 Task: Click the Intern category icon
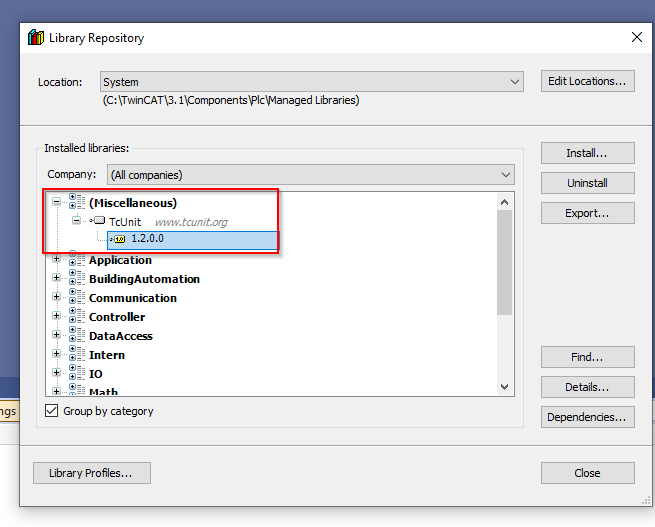[x=76, y=354]
